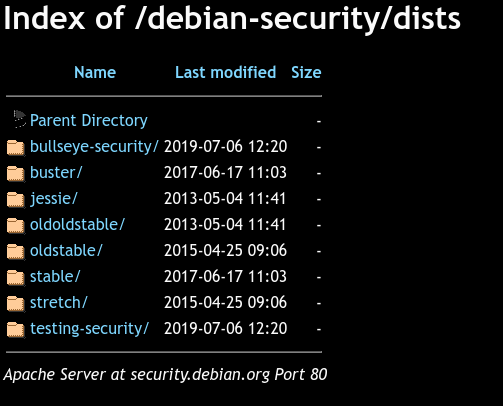This screenshot has width=503, height=406.
Task: Click the back arrow icon for Parent Directory
Action: click(x=19, y=119)
